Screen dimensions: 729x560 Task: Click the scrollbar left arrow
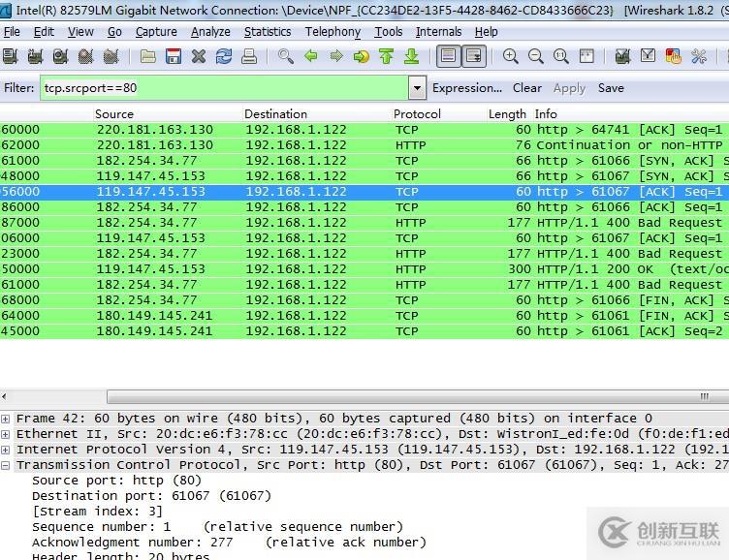[4, 396]
